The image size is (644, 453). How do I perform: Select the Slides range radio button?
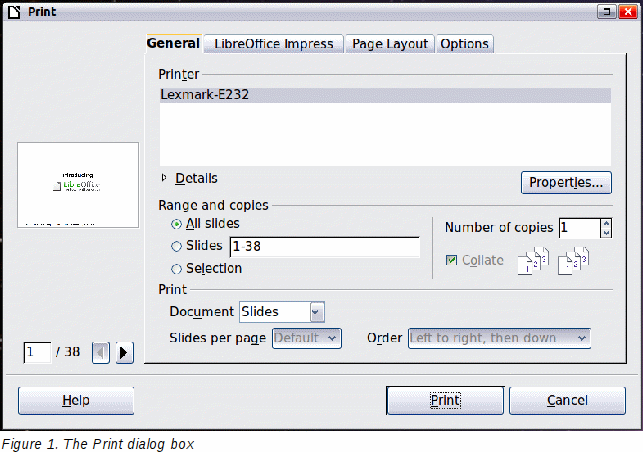point(176,246)
